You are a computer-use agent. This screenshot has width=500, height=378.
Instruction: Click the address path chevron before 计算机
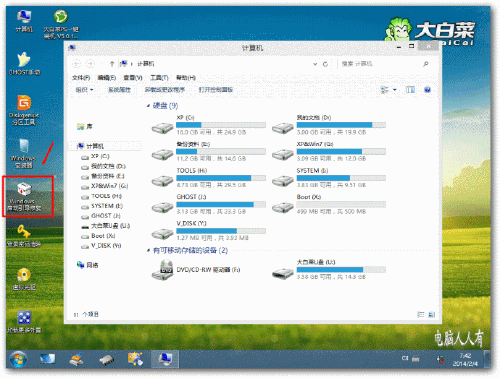132,64
